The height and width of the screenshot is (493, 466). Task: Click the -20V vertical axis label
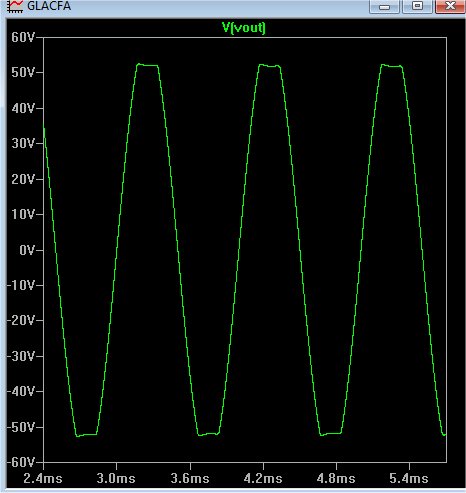[21, 320]
